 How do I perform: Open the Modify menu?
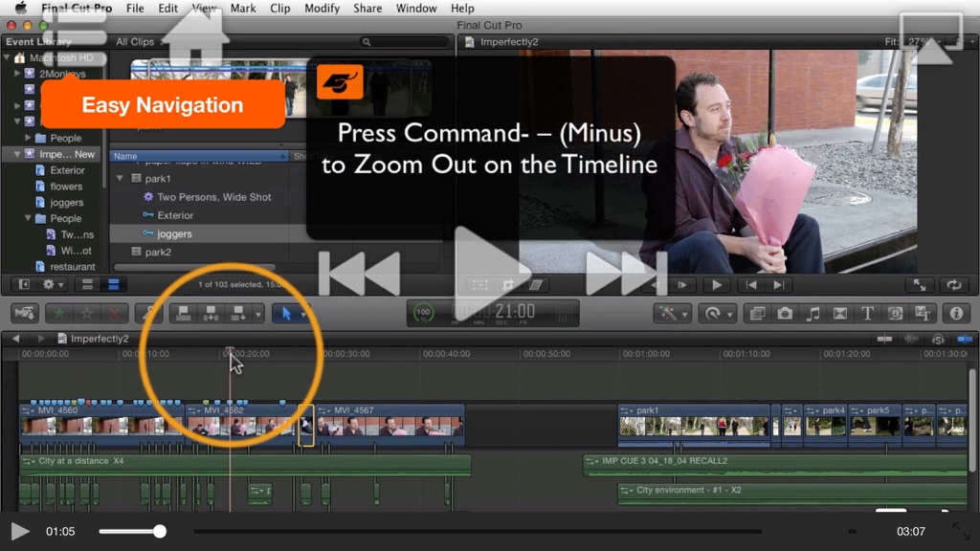pos(322,8)
